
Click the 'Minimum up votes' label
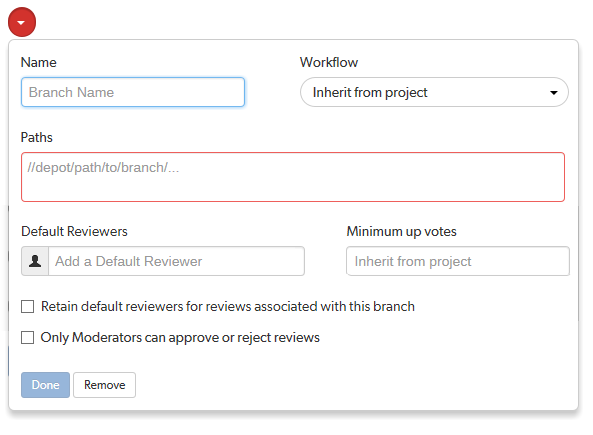tap(401, 231)
